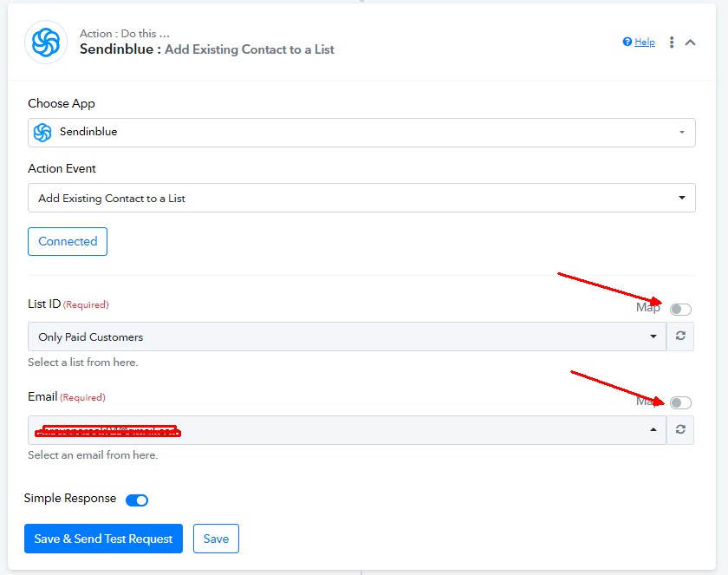Open the three-dot options menu
This screenshot has width=728, height=575.
(672, 42)
